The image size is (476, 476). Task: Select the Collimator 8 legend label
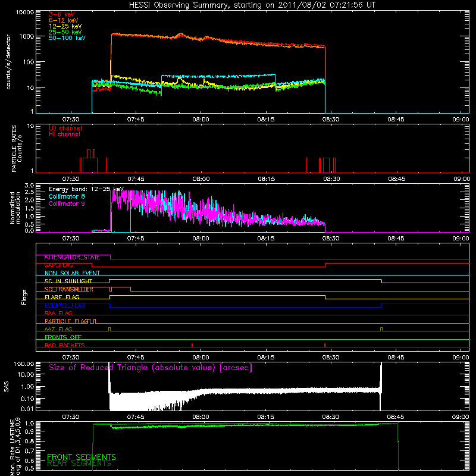(67, 196)
